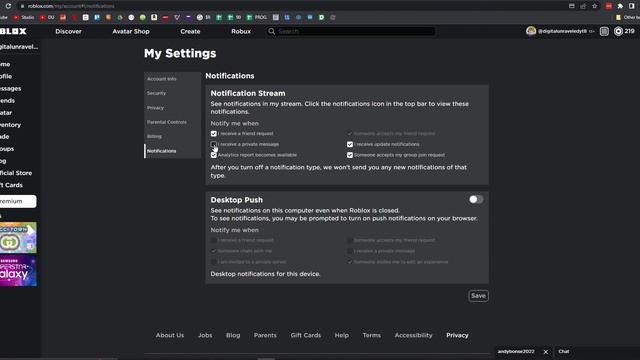The width and height of the screenshot is (640, 360).
Task: Enable the Desktop Push toggle
Action: coord(476,200)
